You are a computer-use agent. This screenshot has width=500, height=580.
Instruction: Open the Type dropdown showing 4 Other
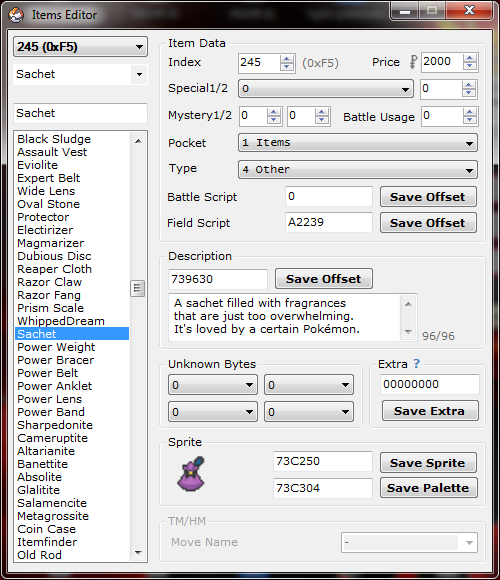(x=358, y=169)
